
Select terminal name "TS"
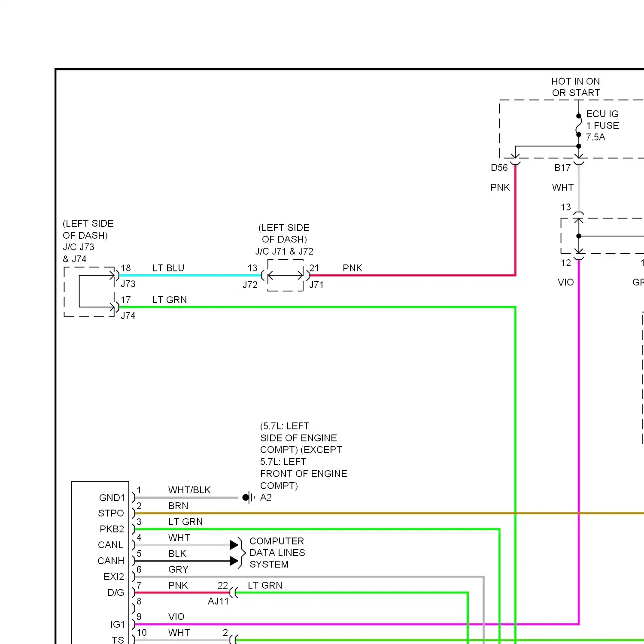(118, 640)
